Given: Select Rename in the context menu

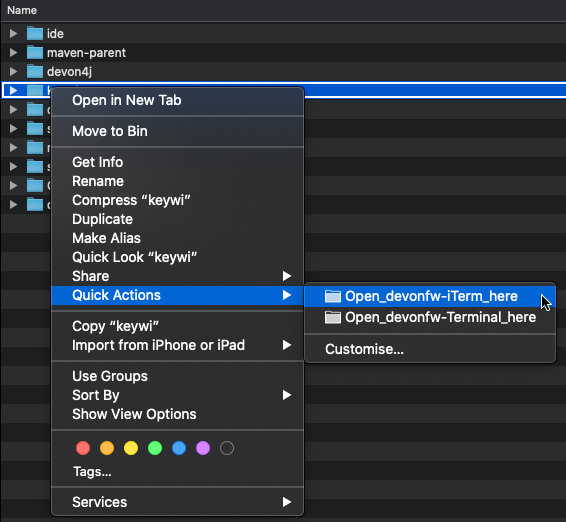Looking at the screenshot, I should click(x=177, y=181).
